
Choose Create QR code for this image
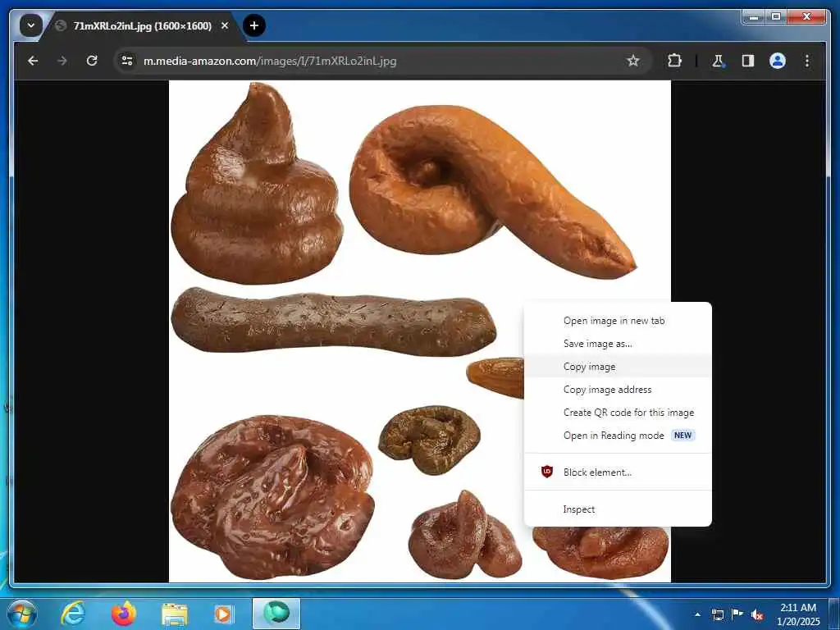pyautogui.click(x=618, y=413)
